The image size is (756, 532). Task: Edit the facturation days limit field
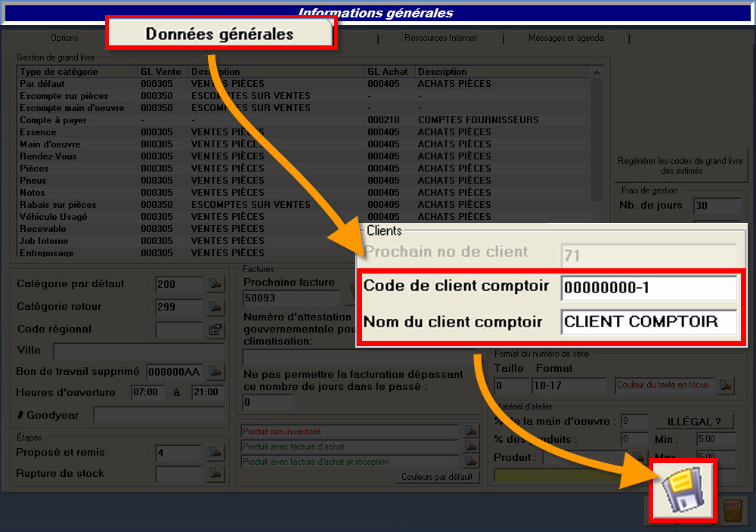(268, 402)
